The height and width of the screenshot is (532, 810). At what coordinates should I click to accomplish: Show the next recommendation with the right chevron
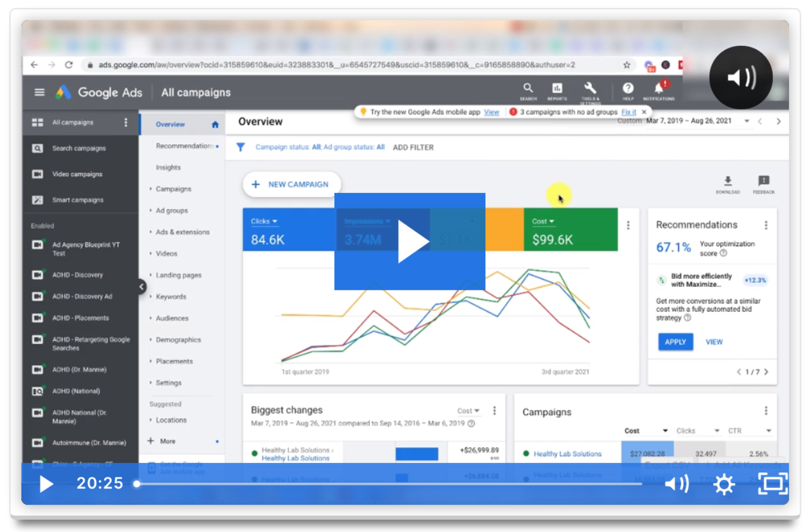click(x=766, y=372)
